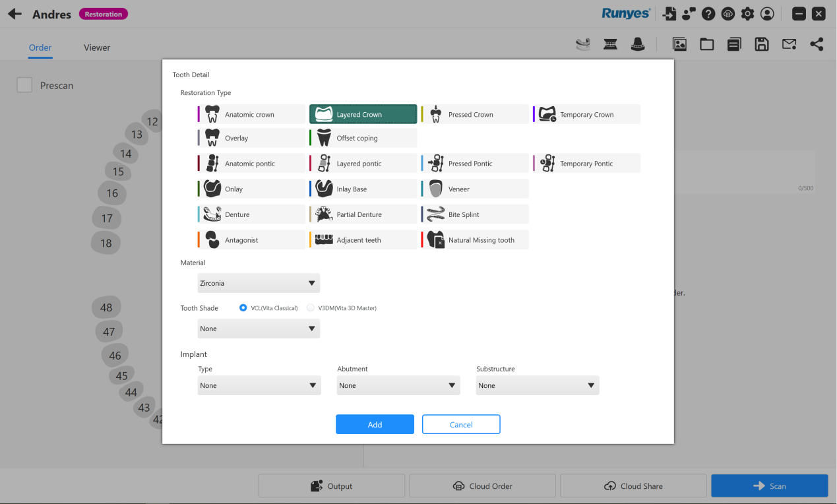The width and height of the screenshot is (837, 504).
Task: Open user account profile icon
Action: tap(767, 14)
